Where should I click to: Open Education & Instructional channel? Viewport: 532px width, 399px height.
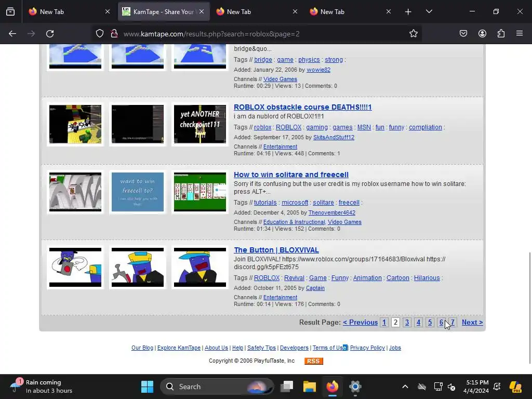click(294, 222)
